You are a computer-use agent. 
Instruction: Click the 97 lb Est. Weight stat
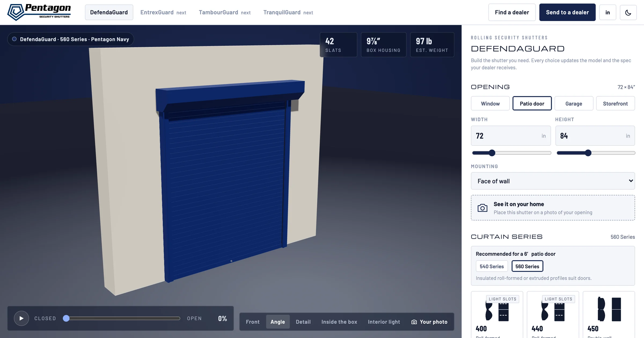432,45
